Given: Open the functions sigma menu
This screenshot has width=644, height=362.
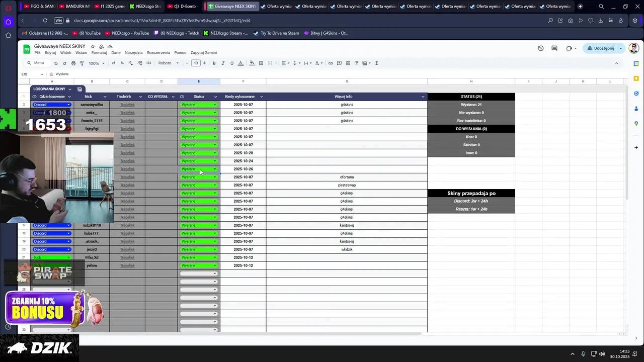Looking at the screenshot, I should click(376, 63).
